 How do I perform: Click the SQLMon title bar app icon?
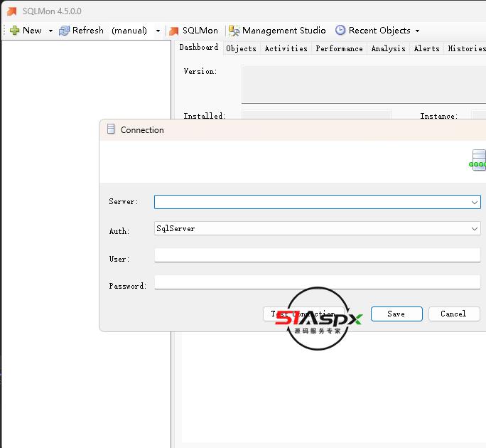tap(11, 11)
